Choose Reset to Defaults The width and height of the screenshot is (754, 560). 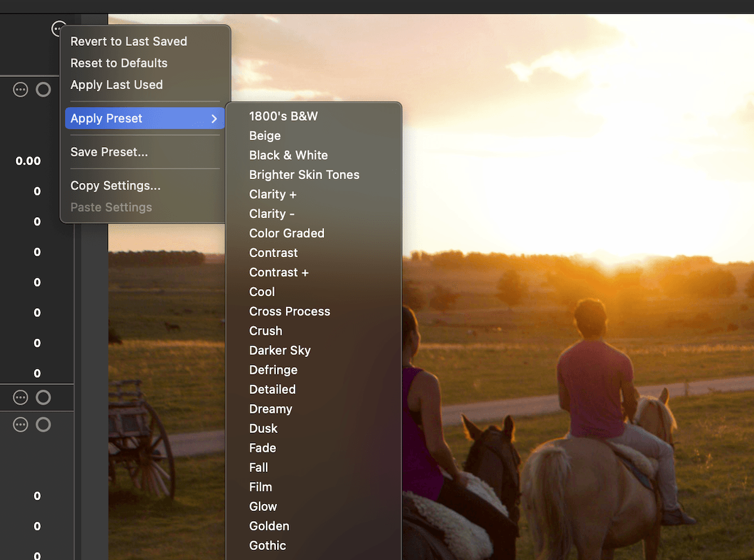pos(119,63)
